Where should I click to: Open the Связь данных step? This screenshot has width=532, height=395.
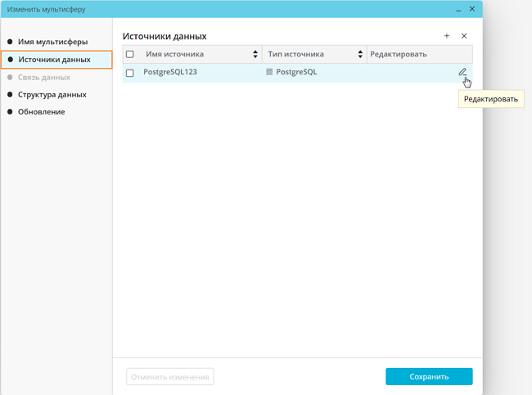44,78
